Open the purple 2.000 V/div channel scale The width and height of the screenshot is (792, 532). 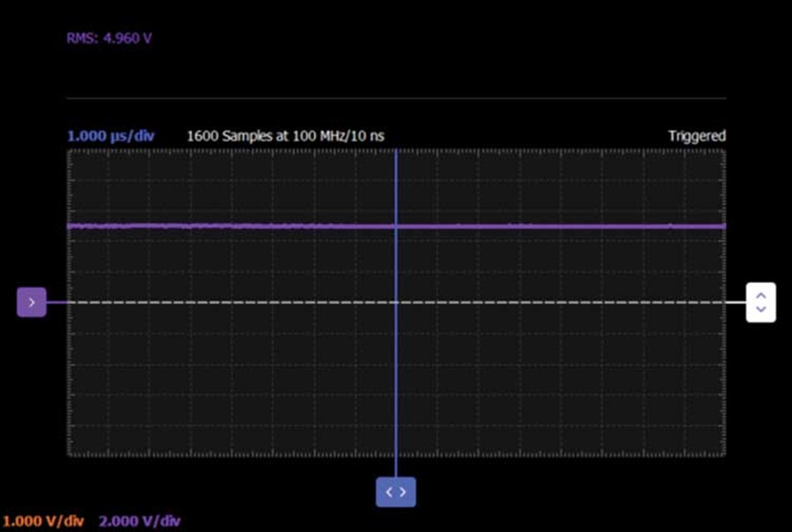(x=139, y=521)
